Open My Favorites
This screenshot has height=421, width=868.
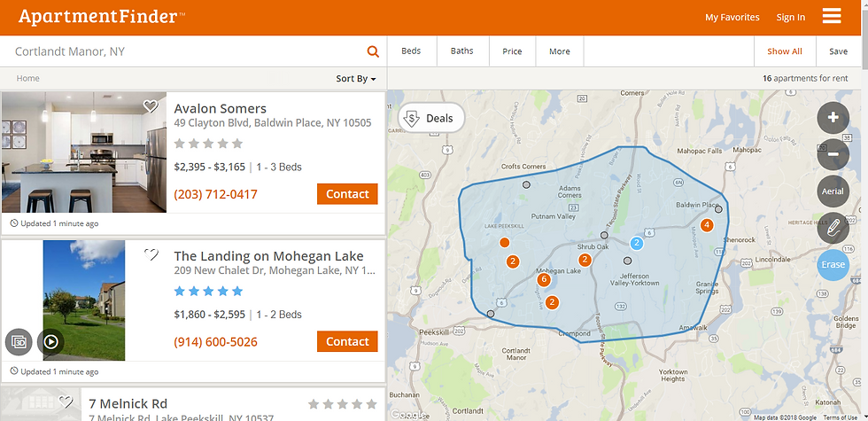click(x=732, y=17)
